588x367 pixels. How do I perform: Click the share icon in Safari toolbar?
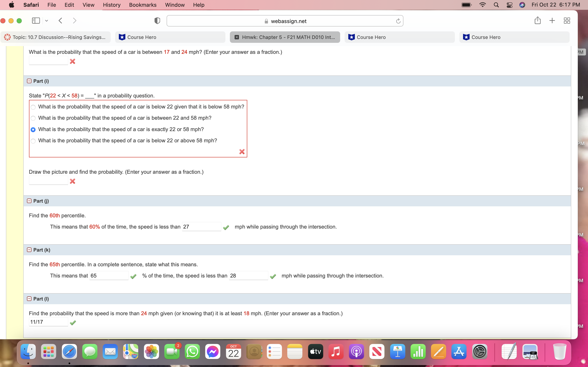click(x=538, y=20)
